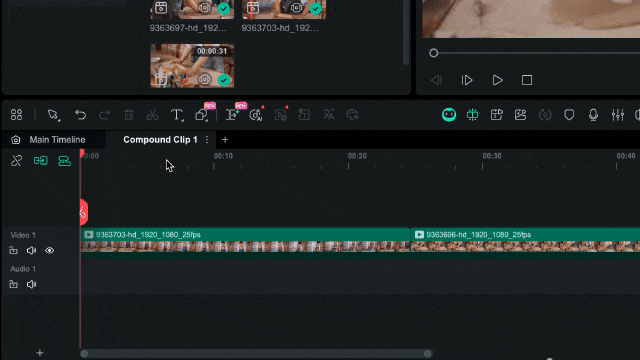
Task: Click the play-with-bar preview button
Action: [x=467, y=80]
